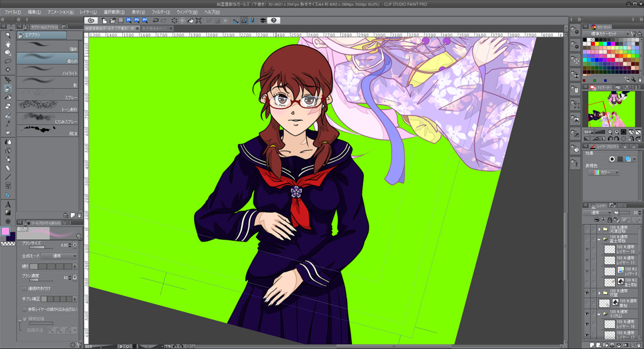644x349 pixels.
Task: Delete the layer with the trash icon
Action: (639, 344)
